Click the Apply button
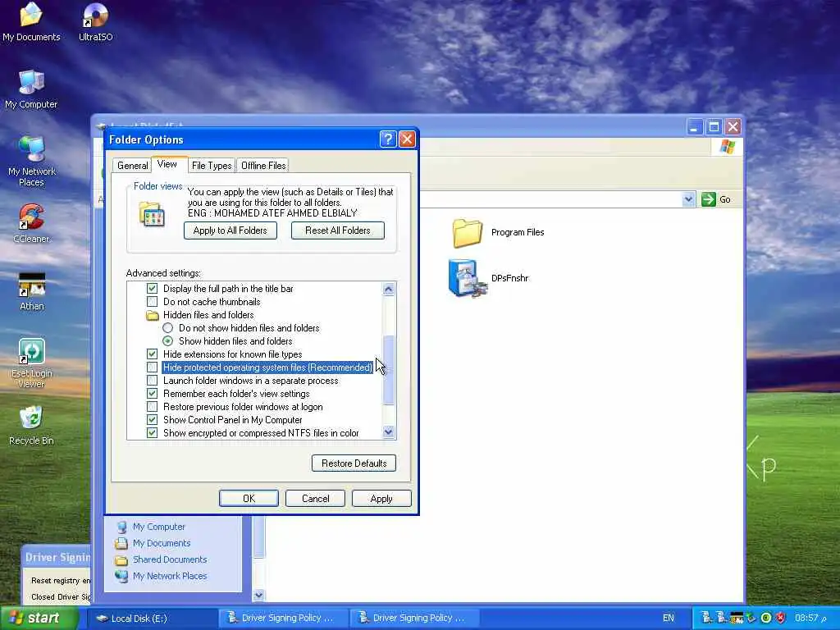Image resolution: width=840 pixels, height=630 pixels. click(x=381, y=499)
